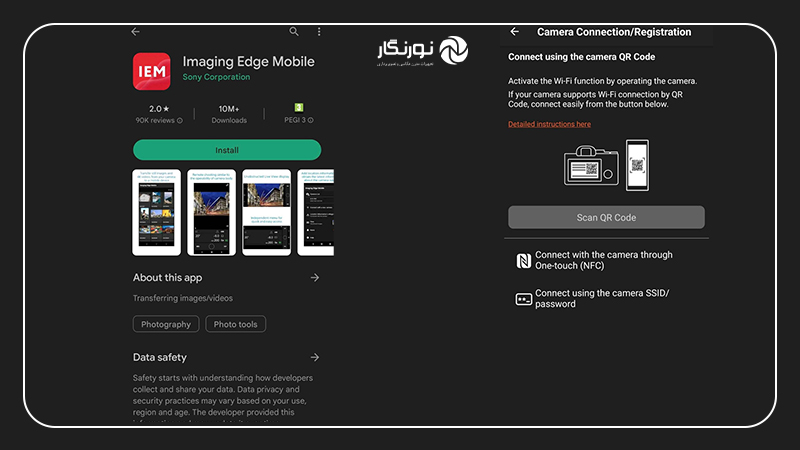Viewport: 800px width, 450px height.
Task: Tap the SSID password icon
Action: (x=523, y=299)
